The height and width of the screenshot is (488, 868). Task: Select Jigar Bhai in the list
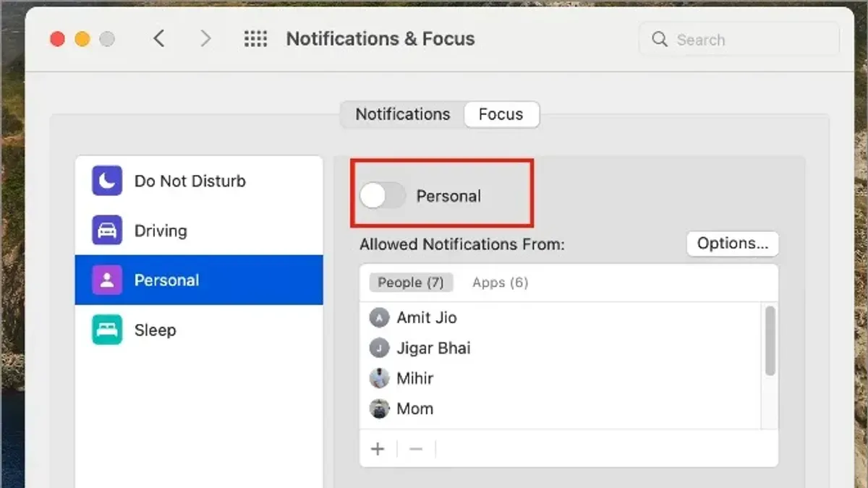[561, 348]
